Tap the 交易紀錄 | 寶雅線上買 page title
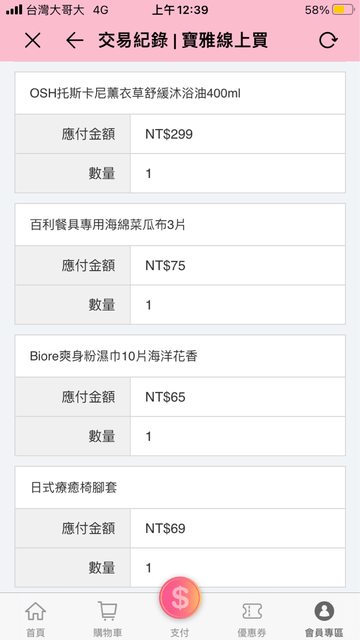Screen dimensions: 360x640 (183, 40)
